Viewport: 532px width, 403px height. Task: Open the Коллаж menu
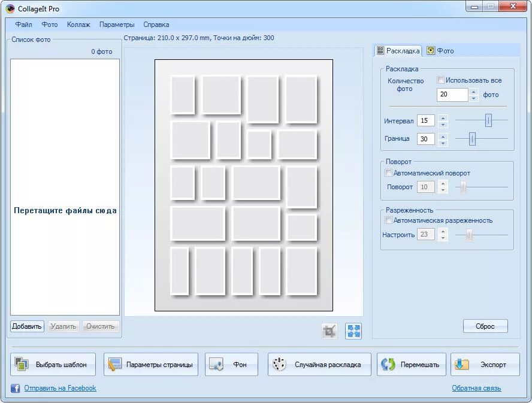(x=78, y=25)
